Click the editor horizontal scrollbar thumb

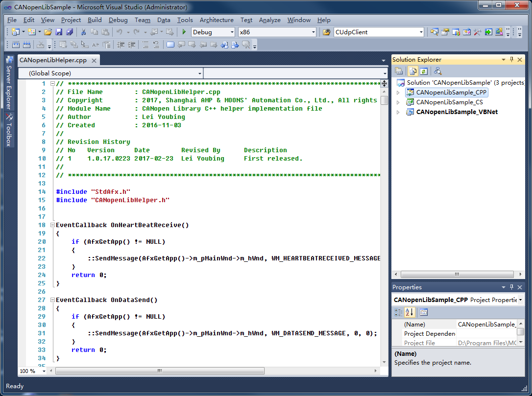point(160,371)
